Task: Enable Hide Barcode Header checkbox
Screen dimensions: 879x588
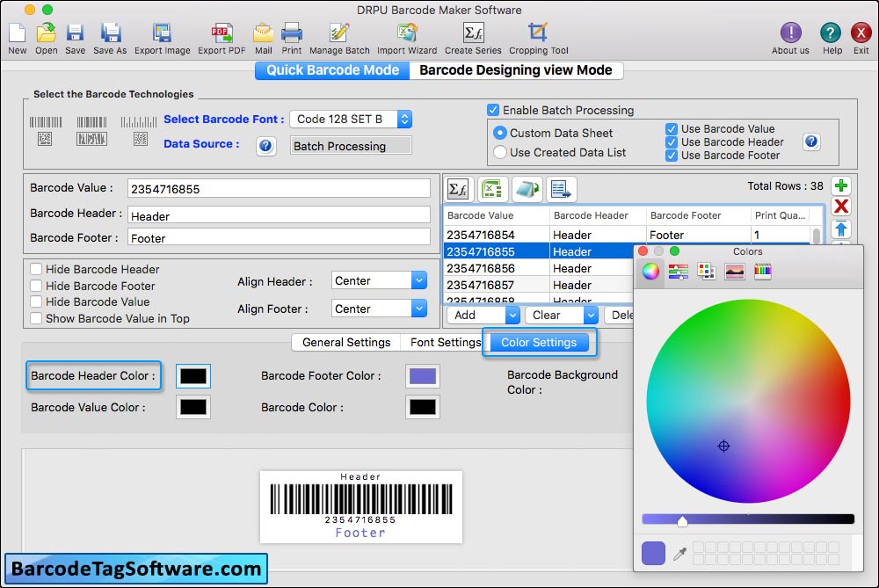Action: [x=36, y=269]
